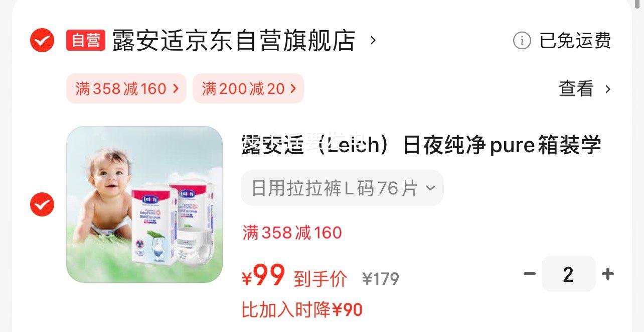Click 查看 to view promotions
This screenshot has width=644, height=332.
click(576, 89)
